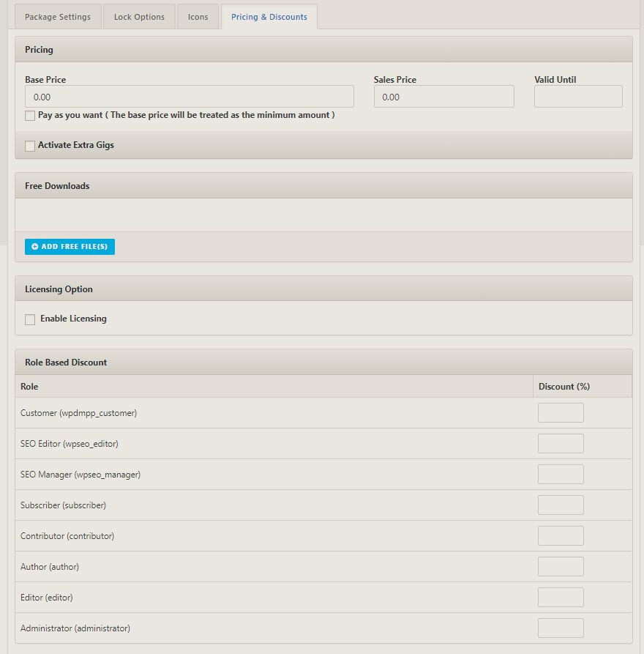The width and height of the screenshot is (644, 654).
Task: Select the Icons tab
Action: point(198,15)
